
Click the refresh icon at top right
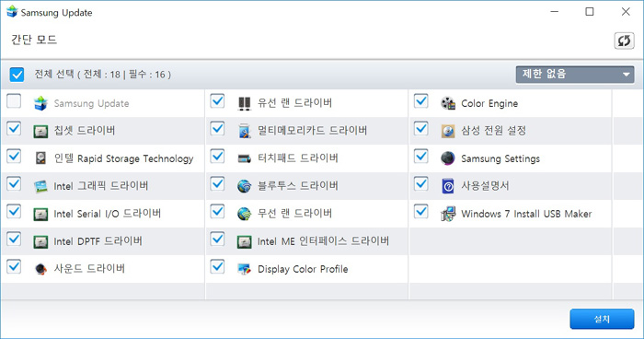(x=624, y=41)
